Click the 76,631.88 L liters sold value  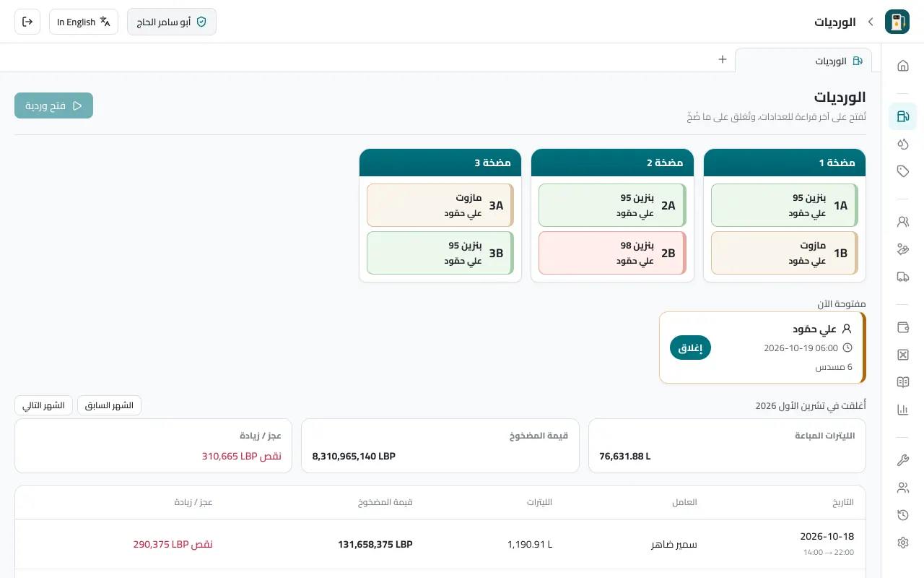625,457
